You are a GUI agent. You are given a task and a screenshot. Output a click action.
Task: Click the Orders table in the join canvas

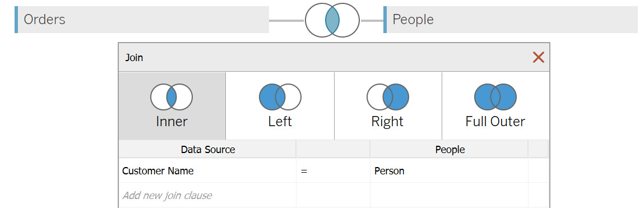[142, 19]
